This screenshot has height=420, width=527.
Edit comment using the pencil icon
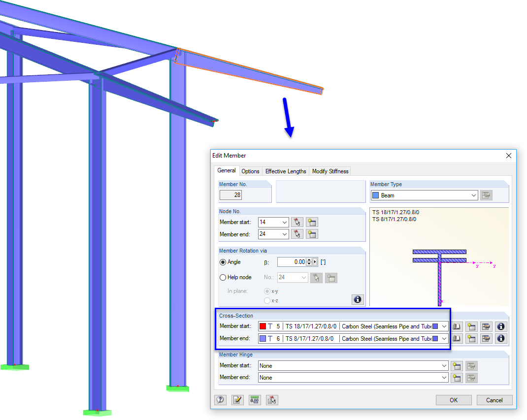[237, 400]
